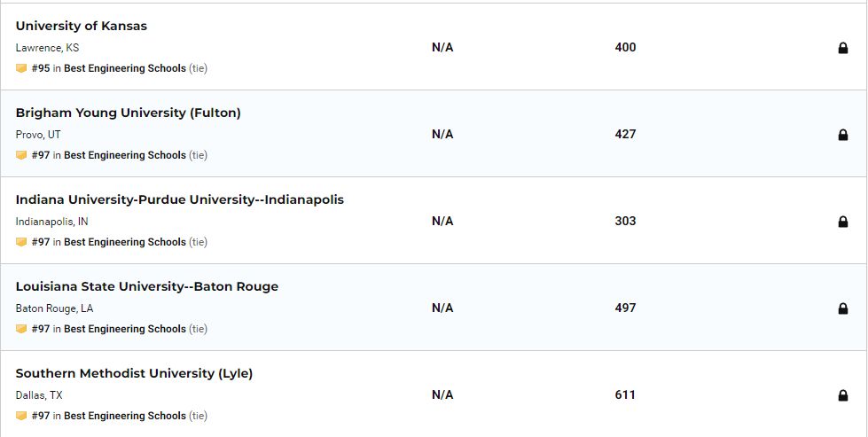The image size is (868, 437).
Task: Open Indiana University-Purdue University--Indianapolis link
Action: point(179,199)
